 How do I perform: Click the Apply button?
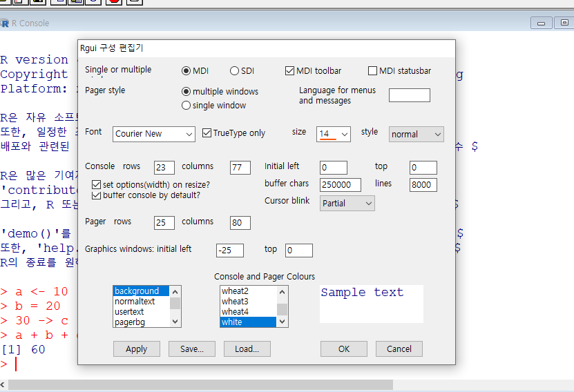pyautogui.click(x=137, y=349)
